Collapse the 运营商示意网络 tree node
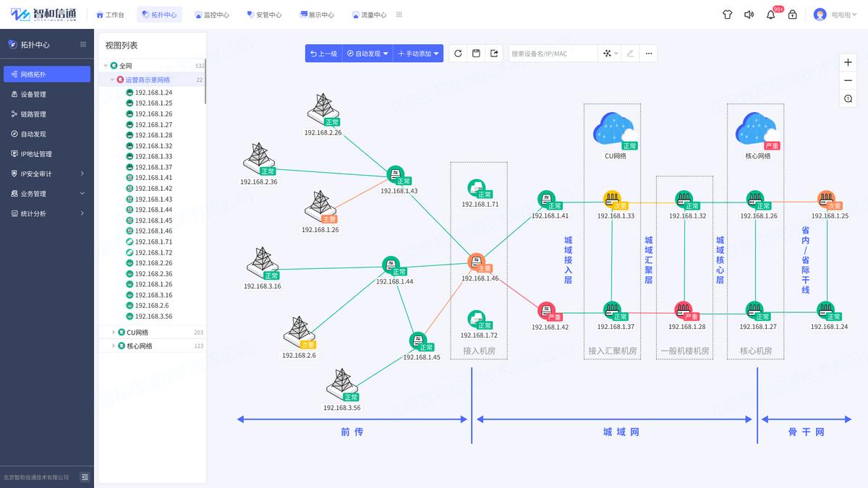The width and height of the screenshot is (868, 488). click(x=112, y=80)
